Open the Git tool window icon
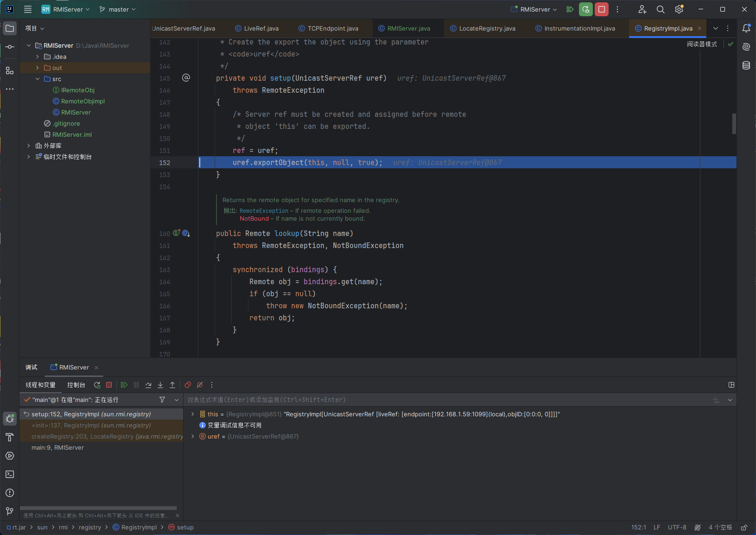Viewport: 756px width, 535px height. coord(10,511)
